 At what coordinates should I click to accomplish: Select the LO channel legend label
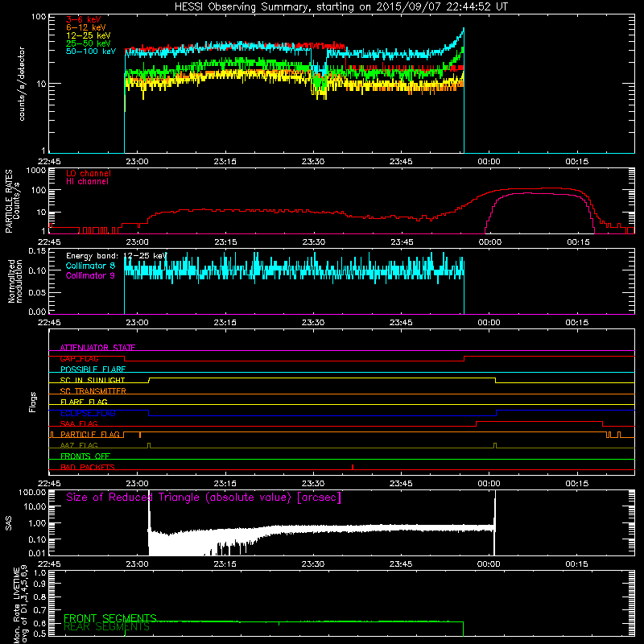coord(89,173)
